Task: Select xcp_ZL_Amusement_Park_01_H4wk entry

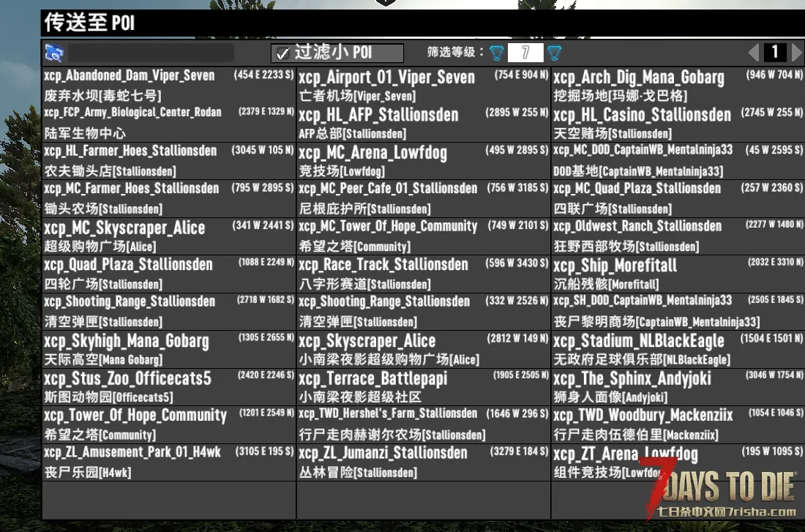Action: coord(169,462)
